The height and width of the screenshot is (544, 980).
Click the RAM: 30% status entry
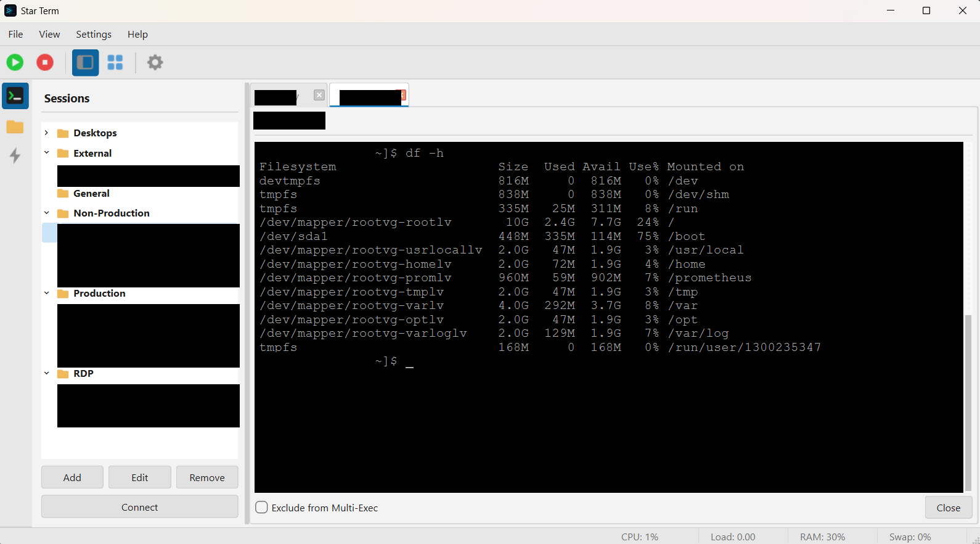(x=822, y=537)
